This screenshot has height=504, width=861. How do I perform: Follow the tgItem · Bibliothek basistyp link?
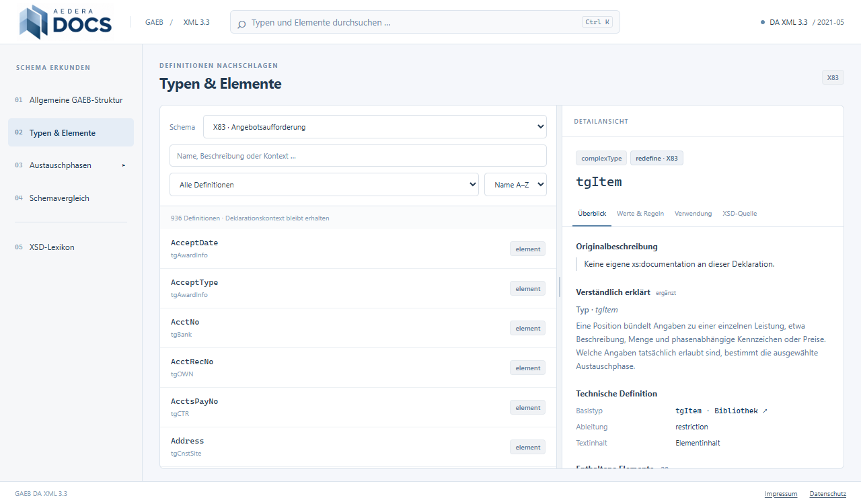click(721, 411)
